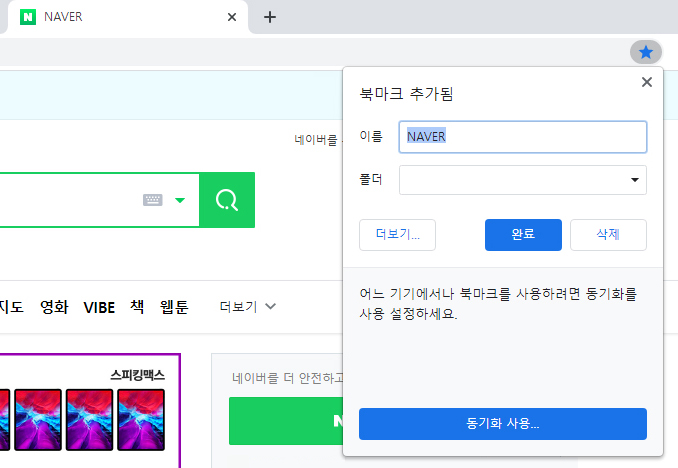Expand the green search autocomplete arrow

click(x=180, y=200)
